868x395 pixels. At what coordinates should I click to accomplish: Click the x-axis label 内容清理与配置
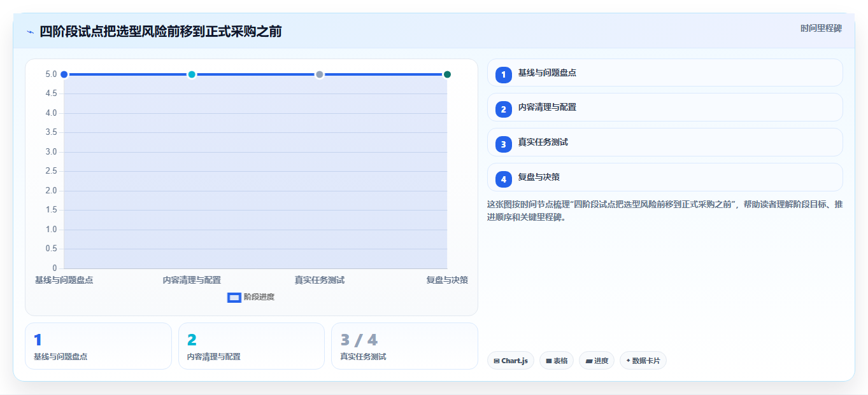click(192, 280)
